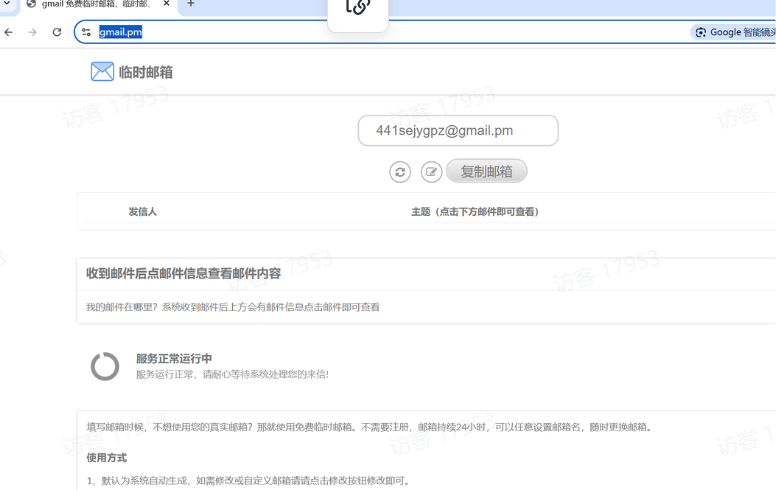This screenshot has height=491, width=776.
Task: Open Google Lens smart button
Action: click(x=733, y=32)
